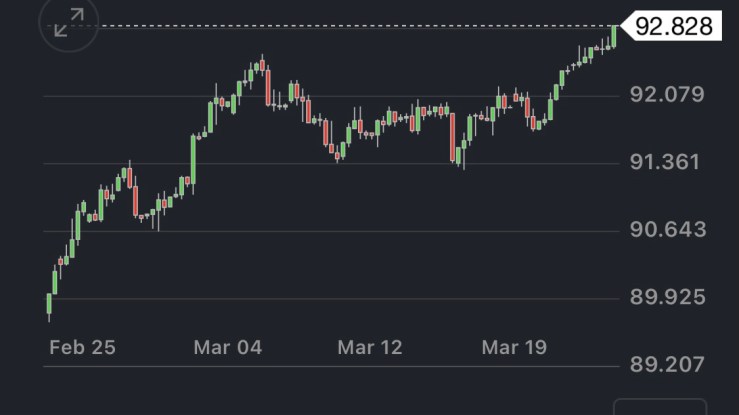Select the Feb 25 date label
The image size is (739, 415).
tap(82, 347)
